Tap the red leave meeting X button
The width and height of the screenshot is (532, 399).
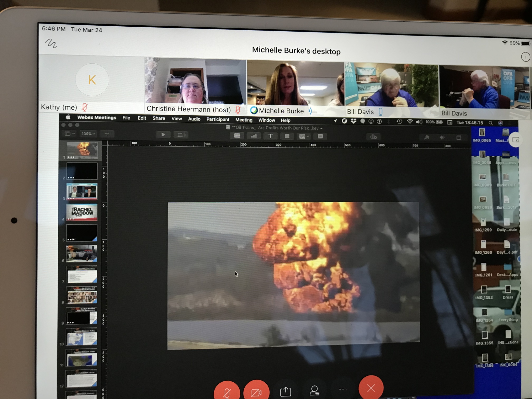tap(371, 388)
